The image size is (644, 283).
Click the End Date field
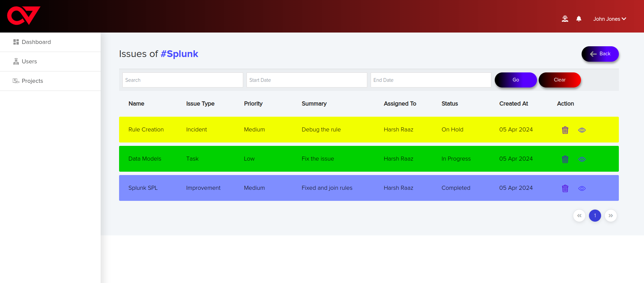pyautogui.click(x=431, y=80)
